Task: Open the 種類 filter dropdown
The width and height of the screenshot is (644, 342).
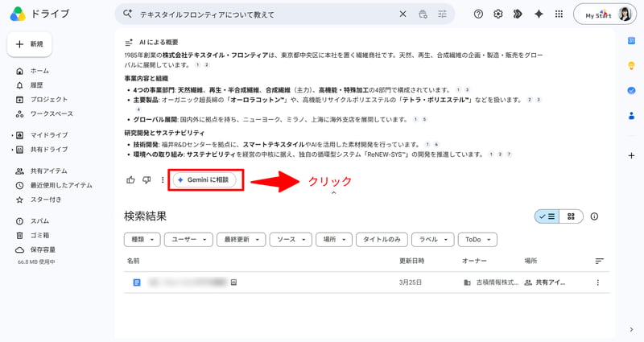Action: pyautogui.click(x=142, y=239)
